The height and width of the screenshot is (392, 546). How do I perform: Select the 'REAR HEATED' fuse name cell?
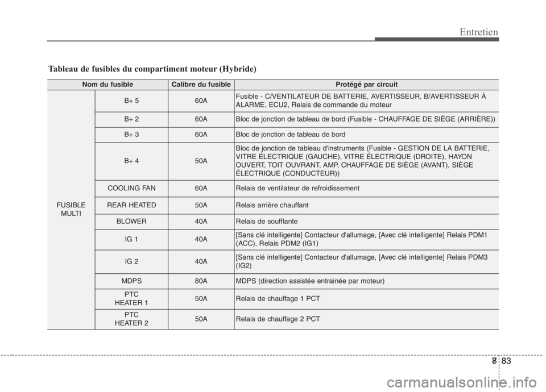(x=131, y=205)
